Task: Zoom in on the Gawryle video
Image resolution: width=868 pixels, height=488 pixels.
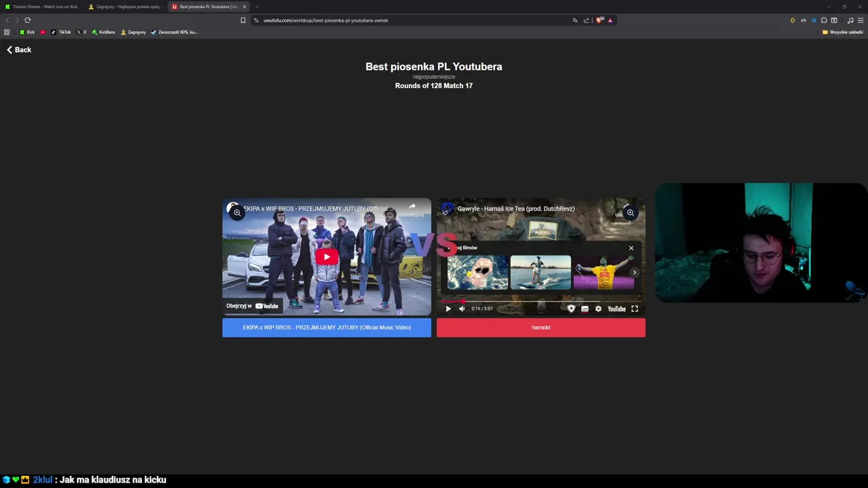Action: tap(630, 213)
